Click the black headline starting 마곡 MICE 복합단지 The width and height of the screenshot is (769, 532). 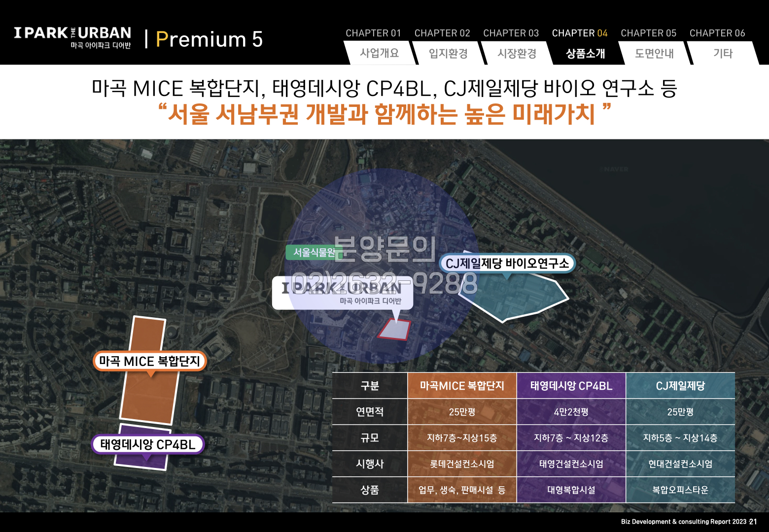[384, 89]
